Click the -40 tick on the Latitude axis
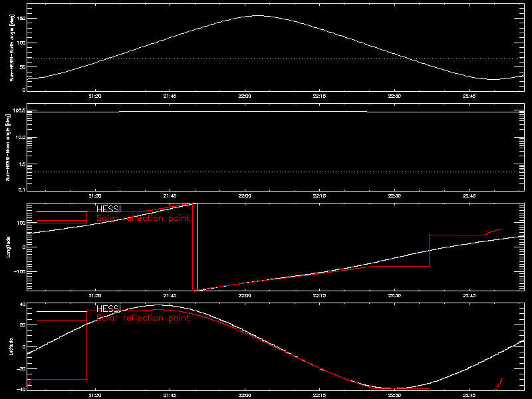532x399 pixels. (21, 390)
